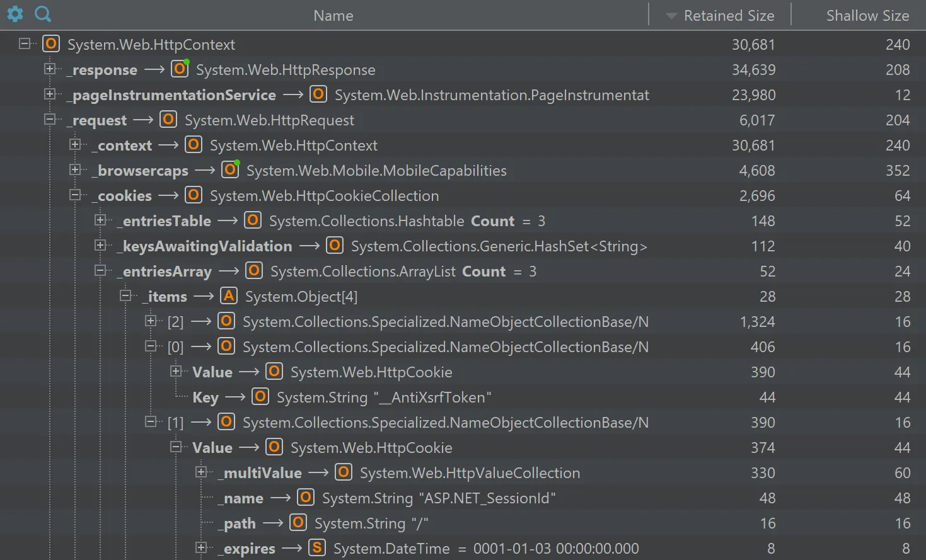Screen dimensions: 926x560
Task: Expand the _multiValue node
Action: pyautogui.click(x=201, y=472)
